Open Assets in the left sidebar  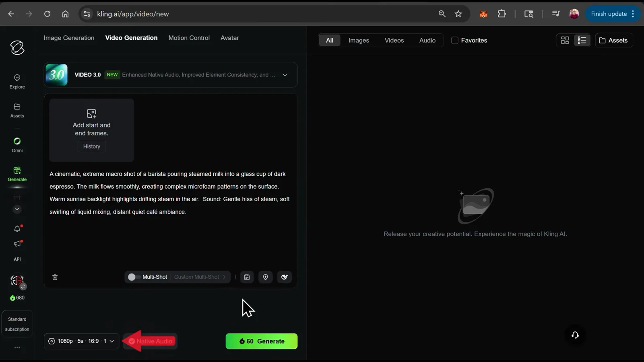pos(17,111)
